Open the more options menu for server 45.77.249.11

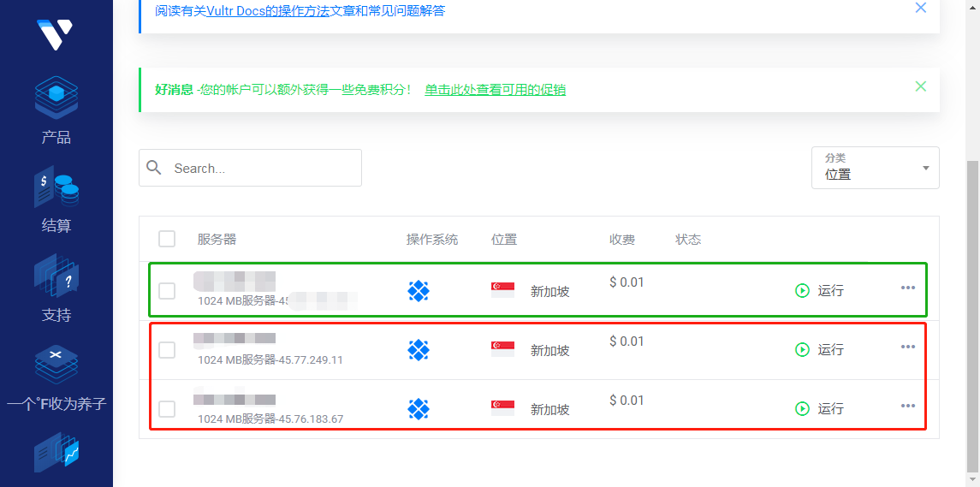pos(908,347)
